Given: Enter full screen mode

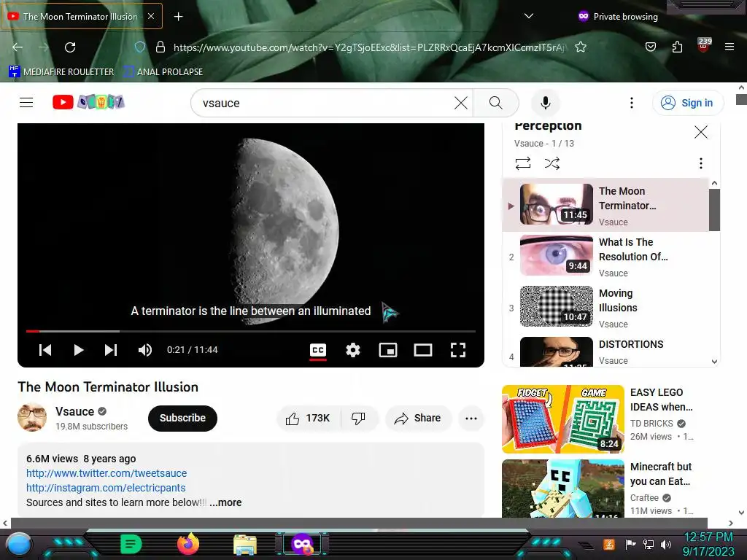Looking at the screenshot, I should [458, 350].
